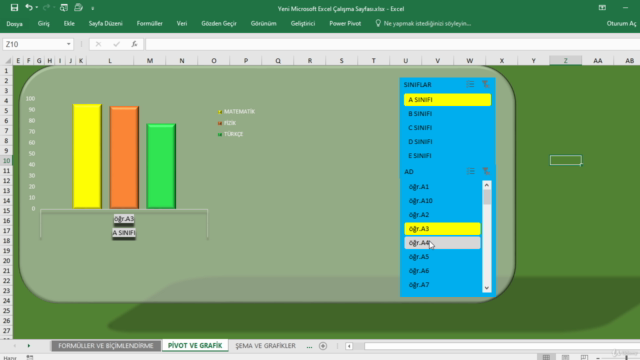Image resolution: width=640 pixels, height=360 pixels.
Task: Select E SINIFI in the slicer
Action: [447, 156]
